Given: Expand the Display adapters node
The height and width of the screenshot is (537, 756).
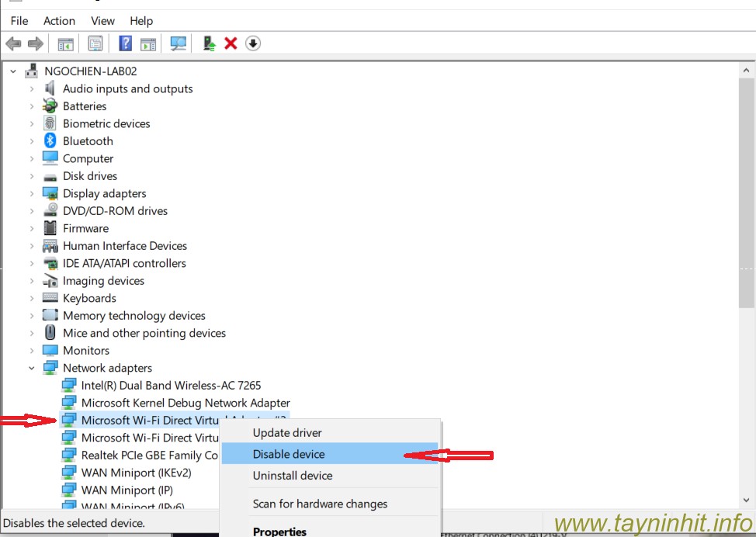Looking at the screenshot, I should coord(32,194).
